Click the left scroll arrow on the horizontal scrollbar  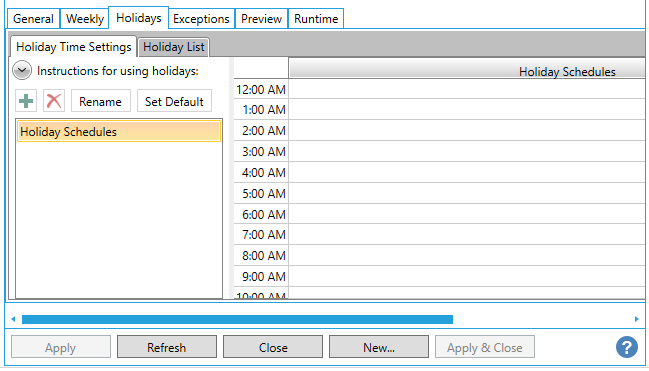(x=13, y=319)
